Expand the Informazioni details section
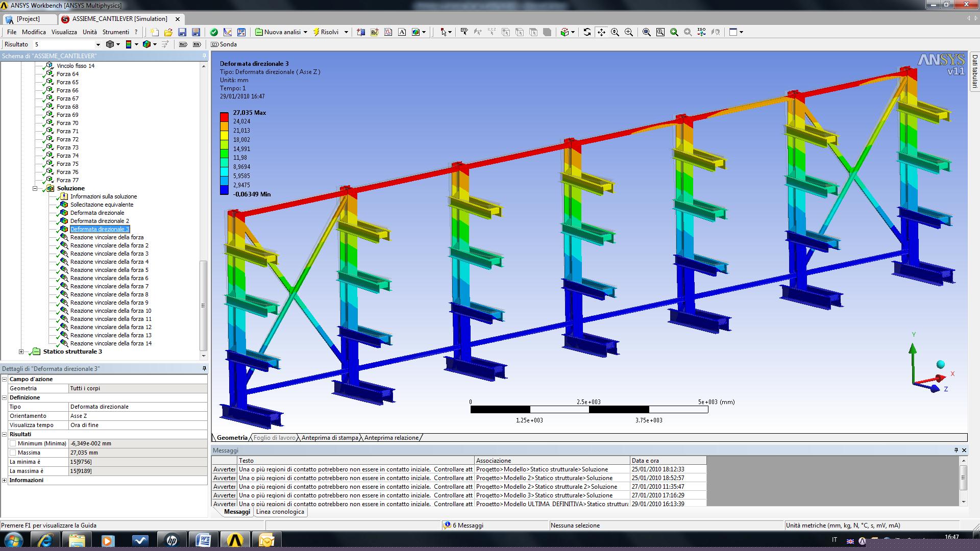 5,480
